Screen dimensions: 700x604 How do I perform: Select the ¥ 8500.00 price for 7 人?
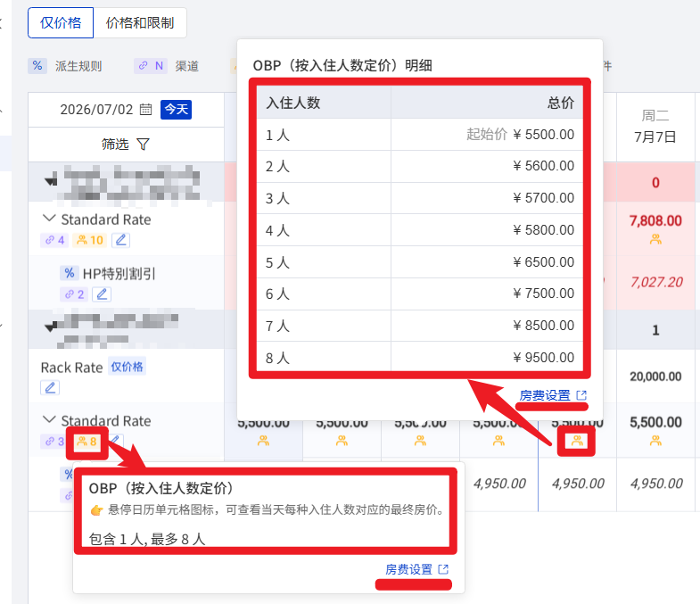(x=543, y=326)
